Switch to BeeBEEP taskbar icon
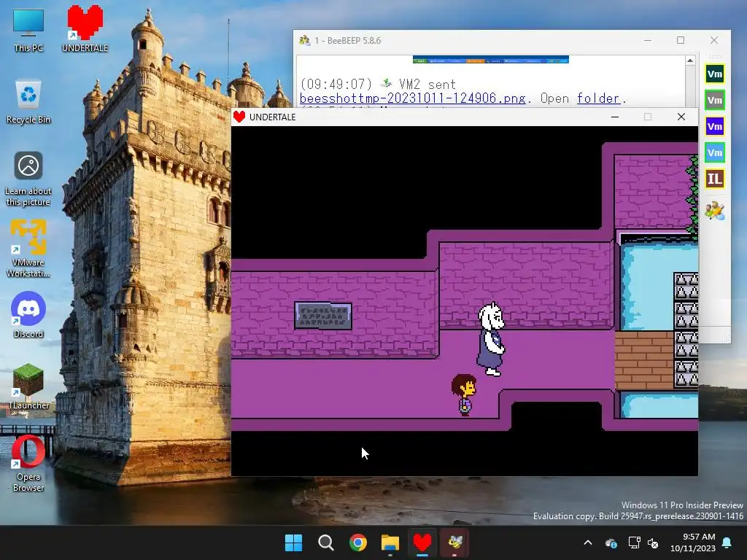The width and height of the screenshot is (747, 560). pyautogui.click(x=454, y=542)
